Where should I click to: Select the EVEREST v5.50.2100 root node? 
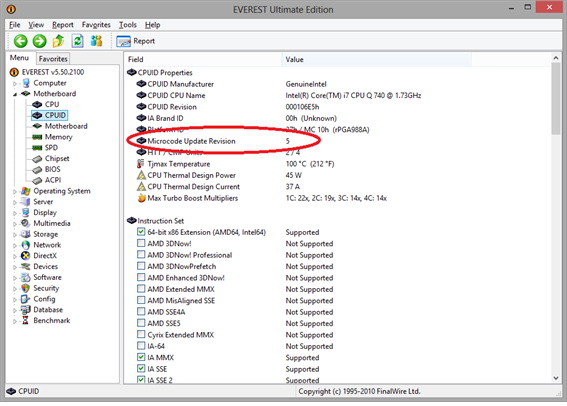47,72
